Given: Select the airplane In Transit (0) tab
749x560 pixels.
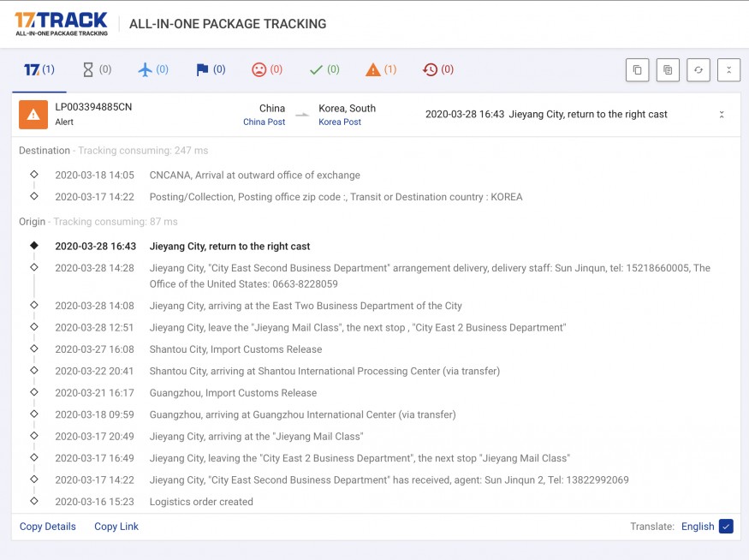Looking at the screenshot, I should click(153, 69).
